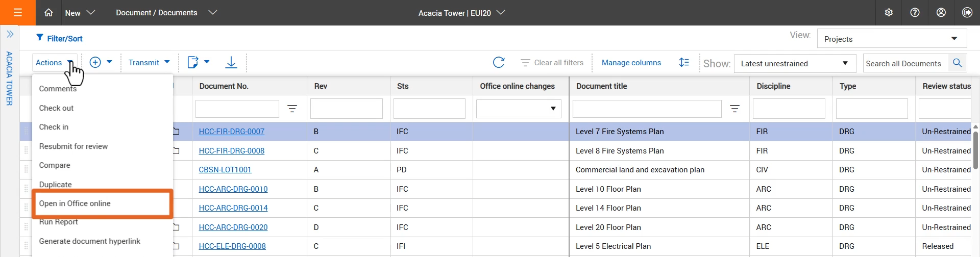Open the orange hamburger menu
980x257 pixels.
[x=18, y=12]
